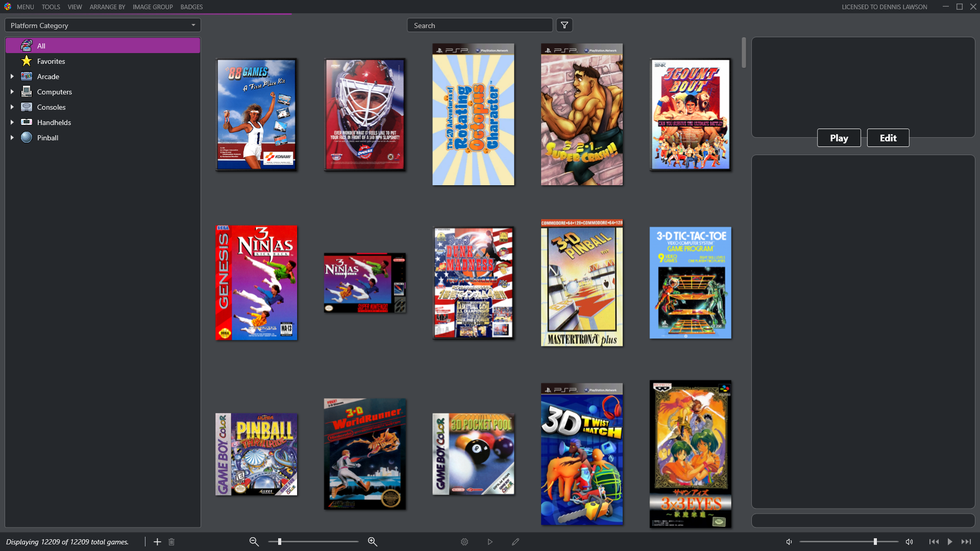Select the '88 Games box art
980x551 pixels.
(x=256, y=114)
